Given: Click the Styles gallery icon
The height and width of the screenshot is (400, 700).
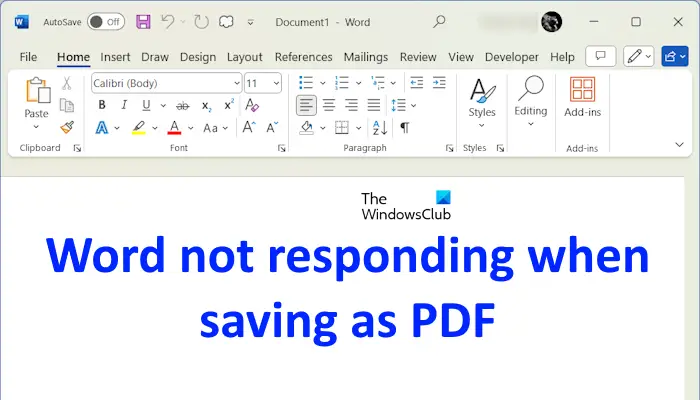Looking at the screenshot, I should pos(482,89).
